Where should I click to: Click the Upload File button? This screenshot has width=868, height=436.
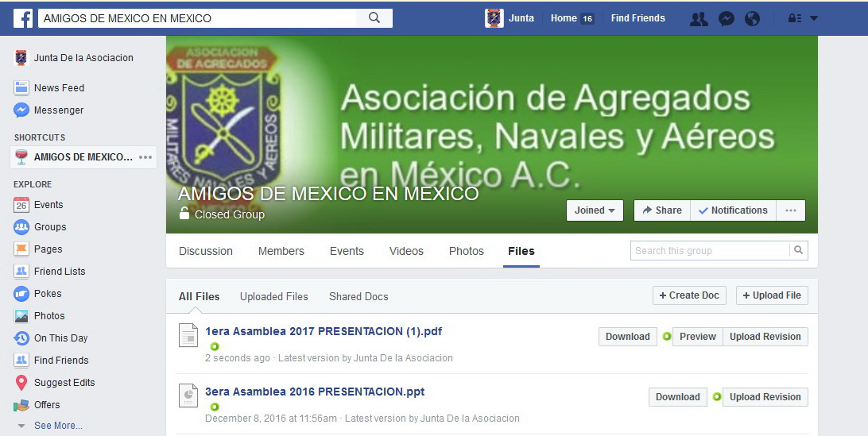[772, 295]
